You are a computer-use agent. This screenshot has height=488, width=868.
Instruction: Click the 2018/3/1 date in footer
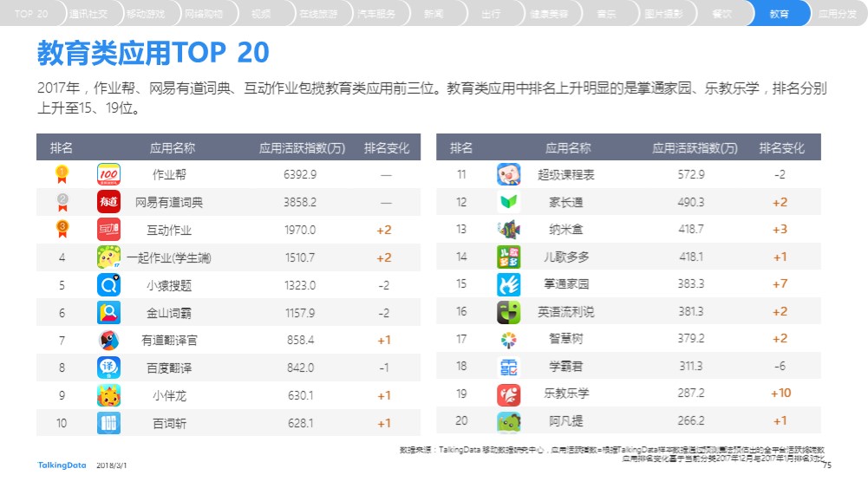111,465
